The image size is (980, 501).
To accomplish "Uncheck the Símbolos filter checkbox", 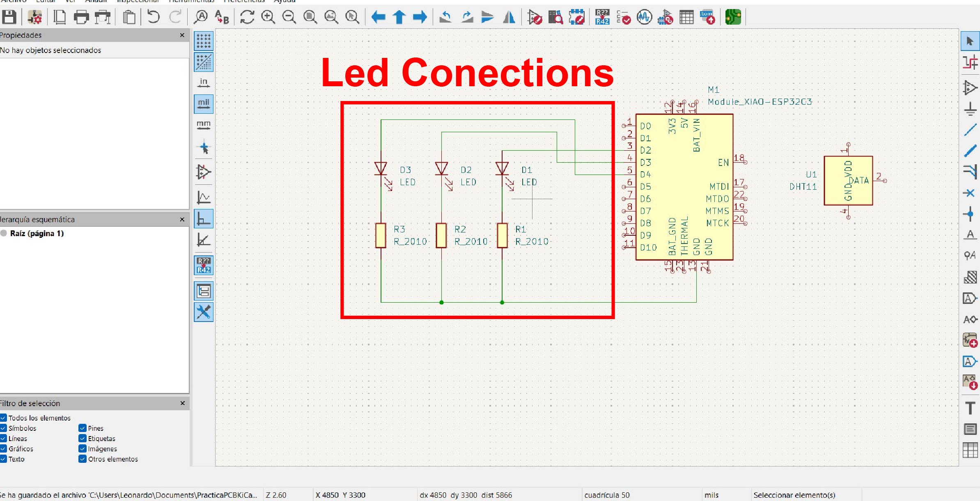I will 4,428.
